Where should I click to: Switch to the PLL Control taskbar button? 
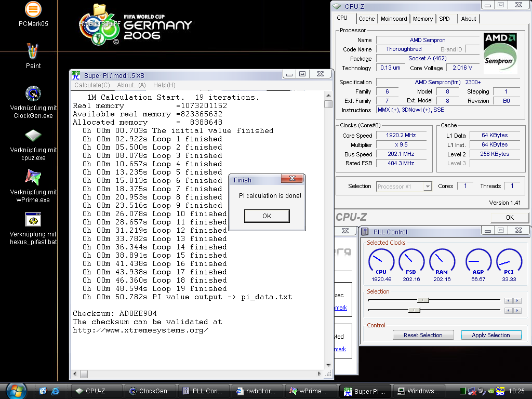(x=204, y=391)
